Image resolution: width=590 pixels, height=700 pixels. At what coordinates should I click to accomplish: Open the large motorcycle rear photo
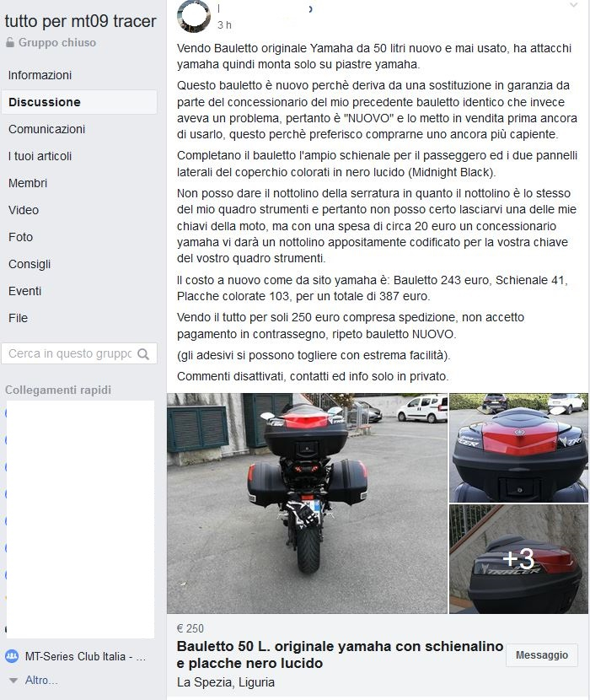307,503
